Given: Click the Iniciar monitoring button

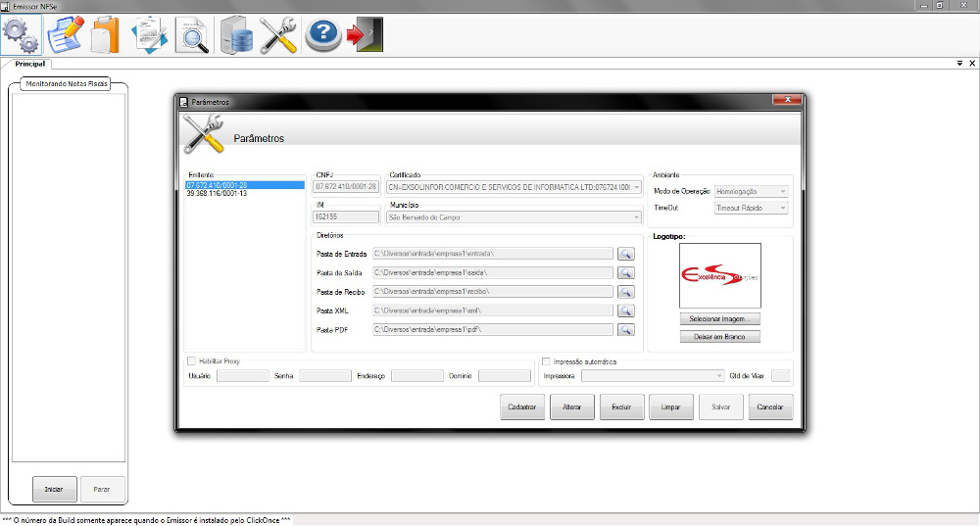Looking at the screenshot, I should 54,487.
